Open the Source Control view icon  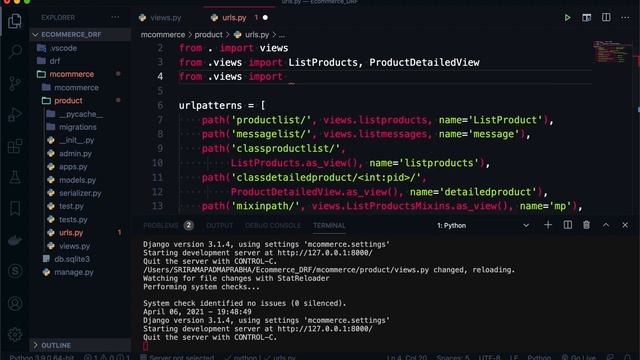[15, 83]
